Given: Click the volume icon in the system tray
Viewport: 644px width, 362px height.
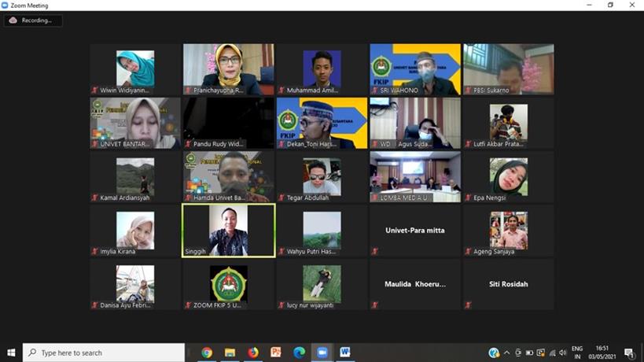Looking at the screenshot, I should 562,353.
